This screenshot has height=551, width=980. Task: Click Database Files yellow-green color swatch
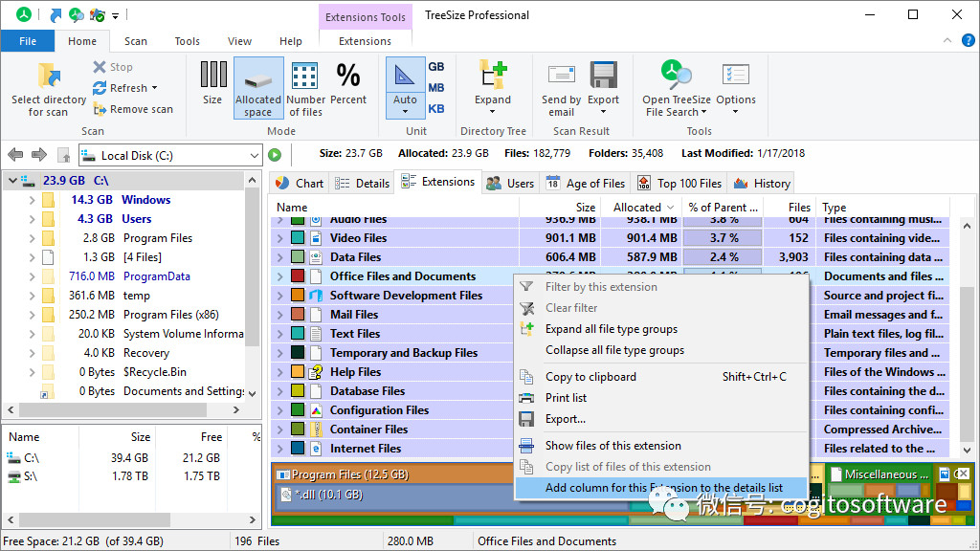tap(298, 391)
